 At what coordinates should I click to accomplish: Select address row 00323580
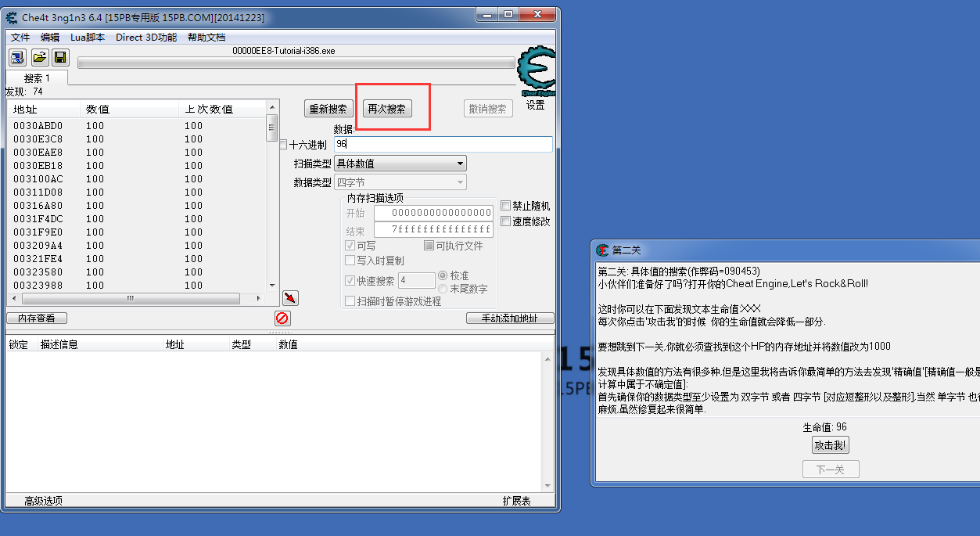(137, 272)
